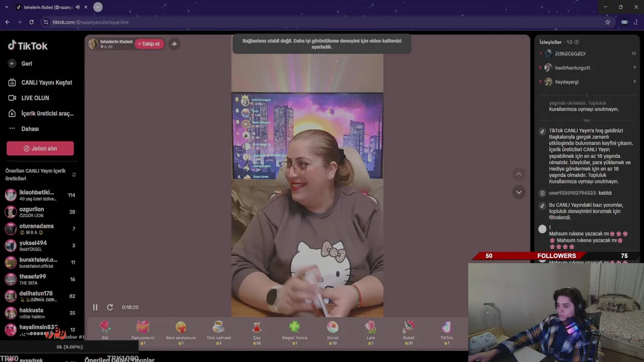Send the TikTok gift

(x=446, y=332)
